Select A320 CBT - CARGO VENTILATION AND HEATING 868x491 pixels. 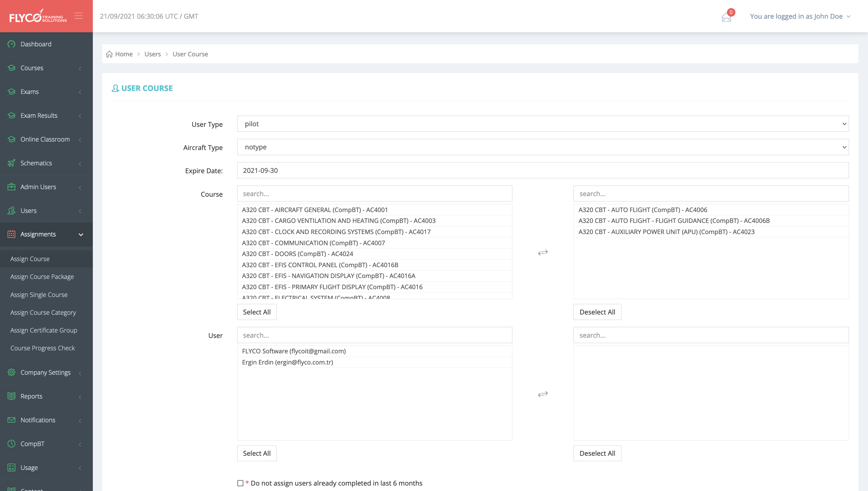coord(374,220)
